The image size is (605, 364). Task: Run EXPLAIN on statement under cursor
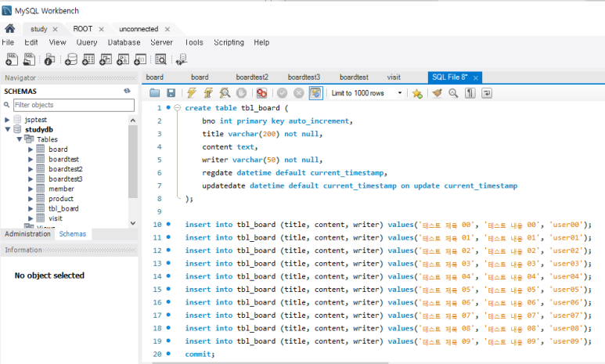tap(225, 92)
